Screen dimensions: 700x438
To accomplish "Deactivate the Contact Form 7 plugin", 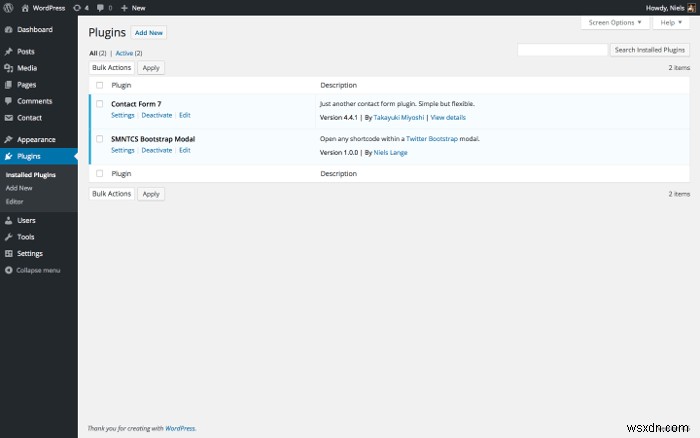I will (157, 115).
